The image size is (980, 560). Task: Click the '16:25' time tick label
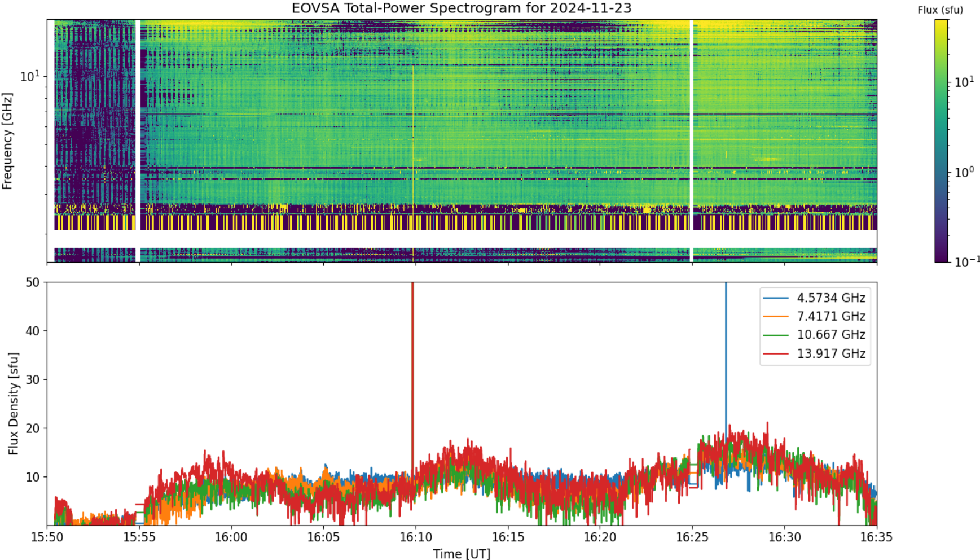click(692, 537)
